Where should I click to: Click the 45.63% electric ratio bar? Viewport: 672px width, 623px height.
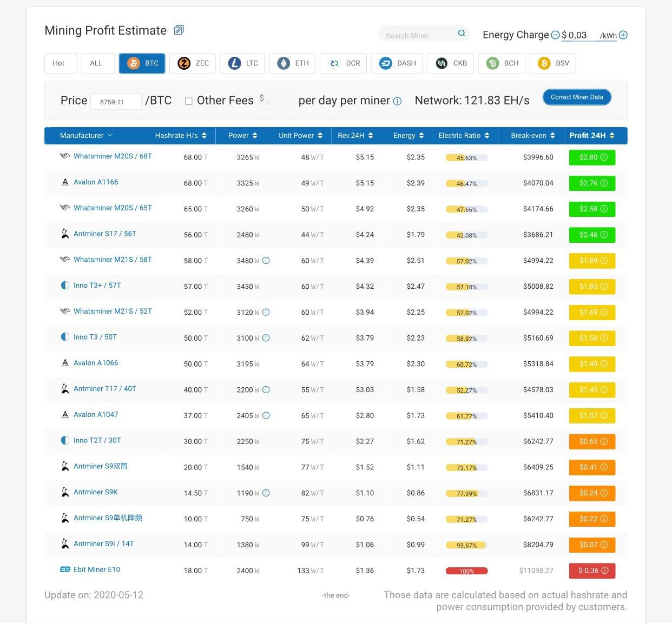[x=466, y=158]
